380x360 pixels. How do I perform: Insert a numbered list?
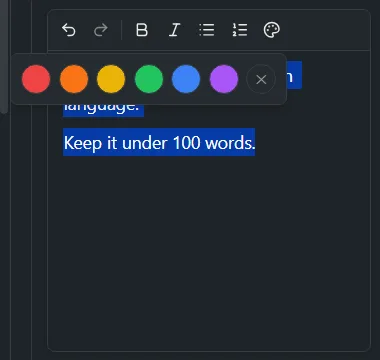pyautogui.click(x=240, y=30)
